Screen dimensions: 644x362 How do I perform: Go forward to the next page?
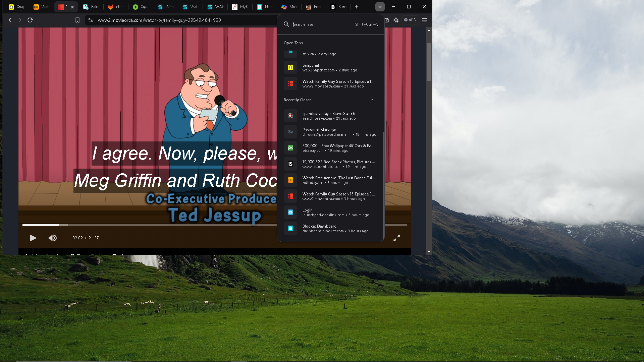pyautogui.click(x=20, y=20)
